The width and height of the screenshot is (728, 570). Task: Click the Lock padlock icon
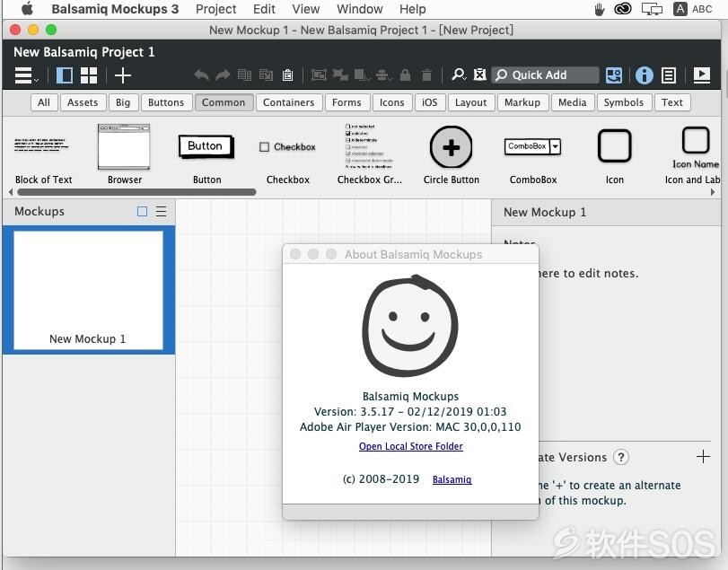(x=406, y=75)
